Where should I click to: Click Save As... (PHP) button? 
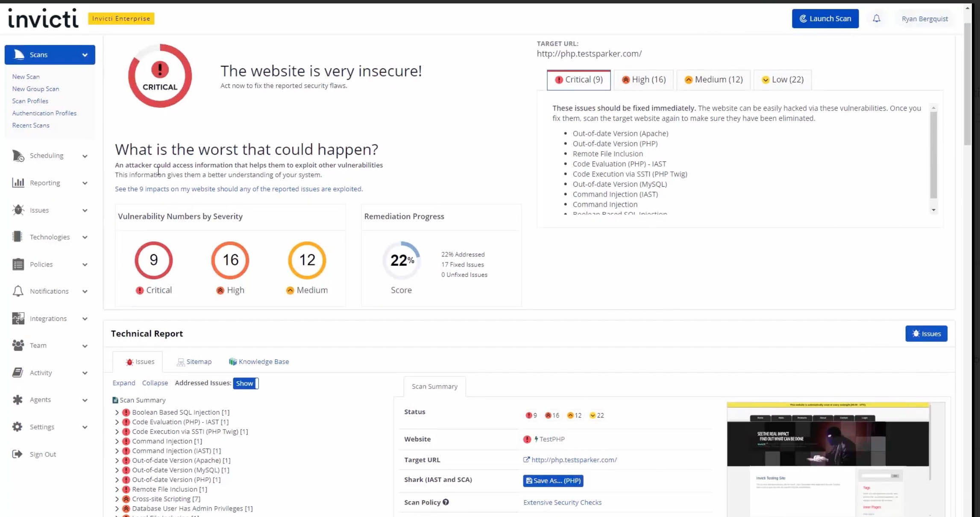click(553, 481)
